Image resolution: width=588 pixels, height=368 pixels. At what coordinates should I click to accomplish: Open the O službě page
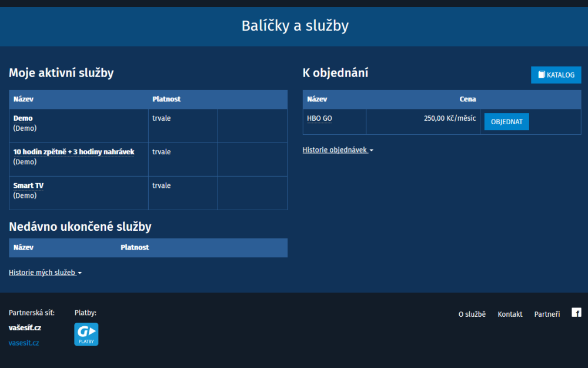[x=472, y=314]
